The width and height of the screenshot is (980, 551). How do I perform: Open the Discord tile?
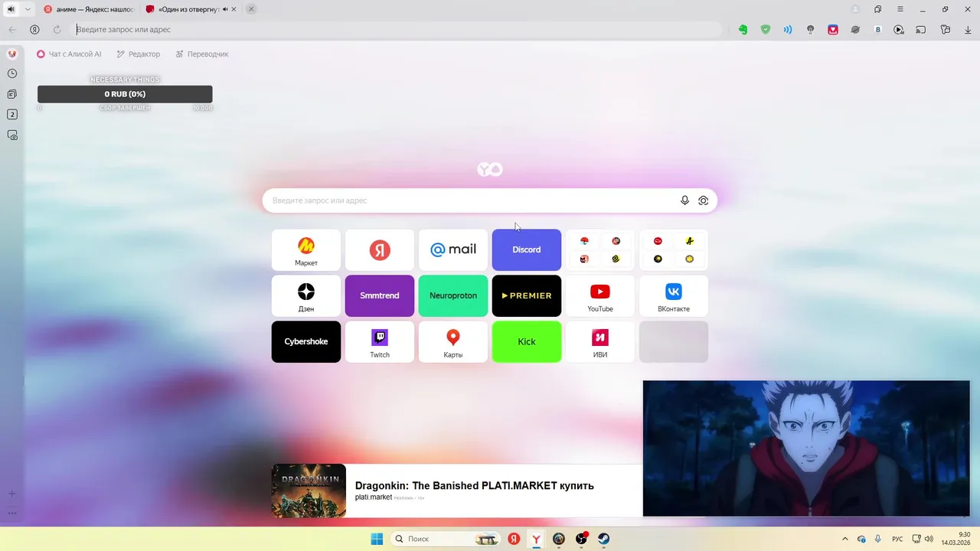coord(527,250)
